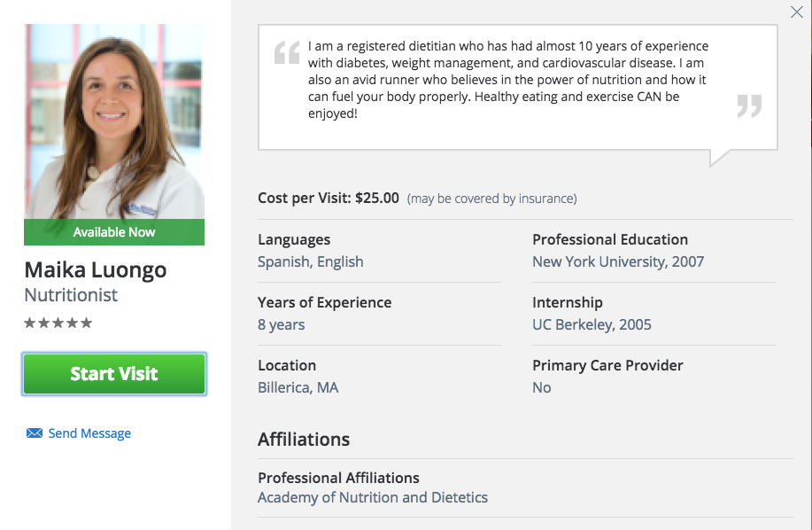
Task: Click the opening quote mark icon
Action: click(287, 52)
